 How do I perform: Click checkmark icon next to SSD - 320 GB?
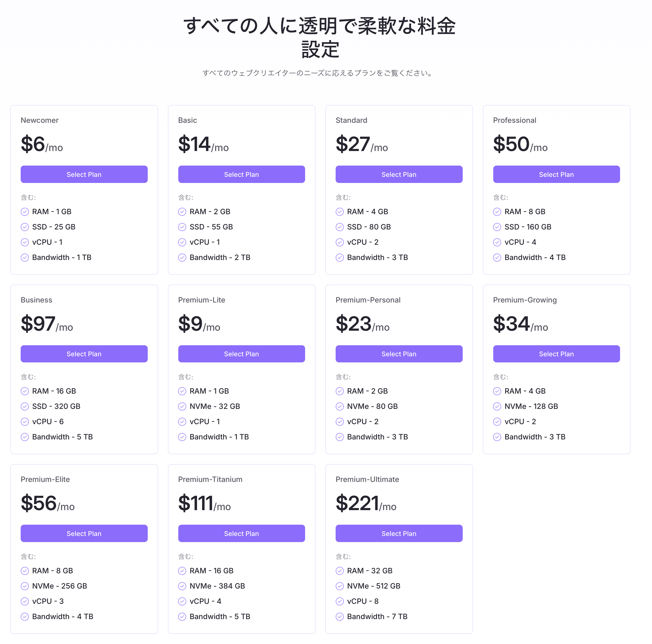25,406
